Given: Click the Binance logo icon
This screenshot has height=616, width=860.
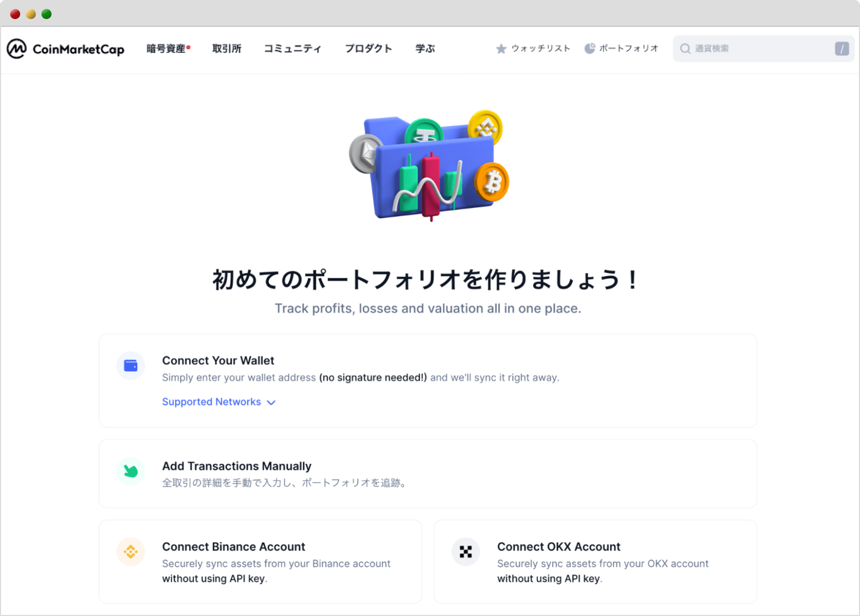Looking at the screenshot, I should tap(131, 552).
